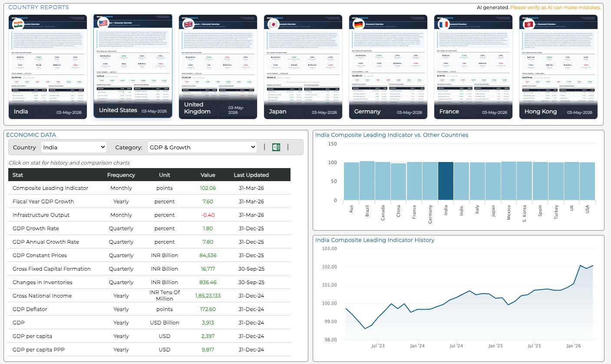611x364 pixels.
Task: Click the Frequency column header
Action: pos(121,175)
